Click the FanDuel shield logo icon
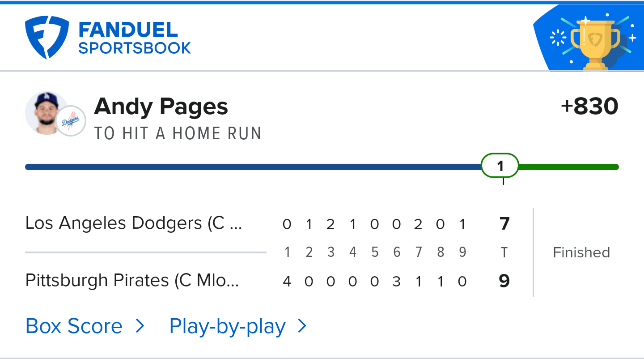 (47, 38)
